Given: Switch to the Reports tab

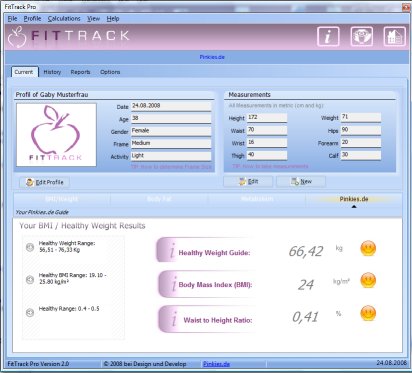Looking at the screenshot, I should (x=80, y=72).
